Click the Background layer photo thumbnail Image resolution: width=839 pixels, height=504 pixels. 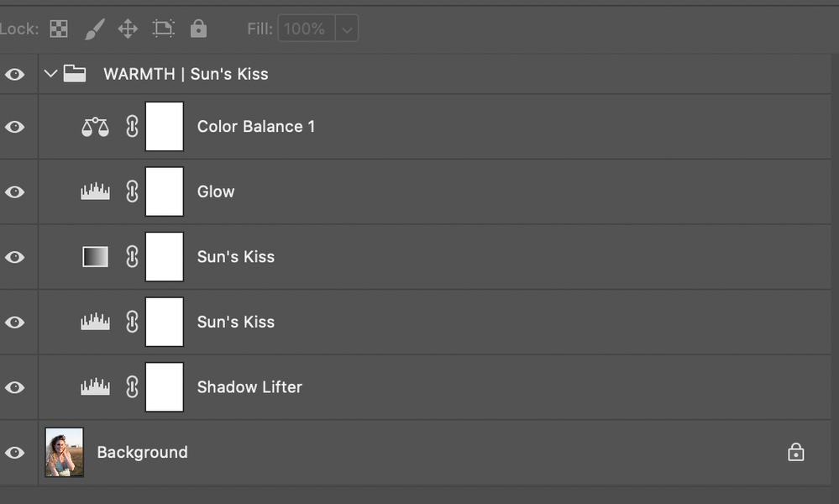[65, 452]
